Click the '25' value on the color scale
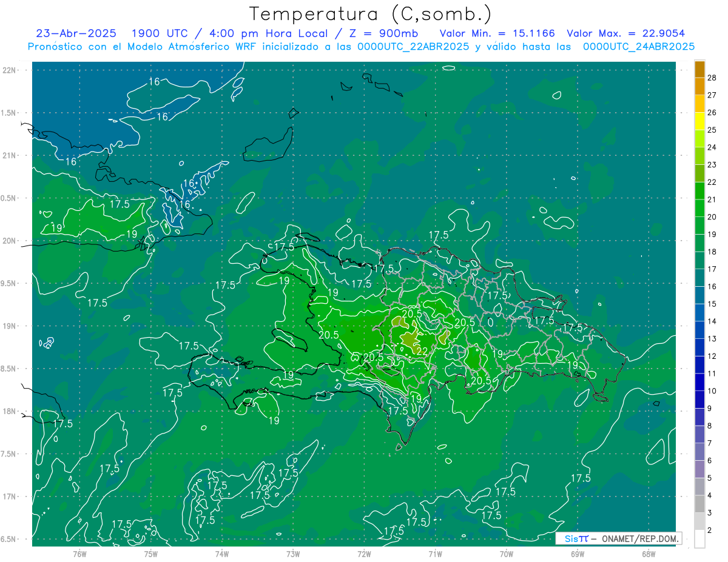Screen dimensions: 728x562 (712, 130)
